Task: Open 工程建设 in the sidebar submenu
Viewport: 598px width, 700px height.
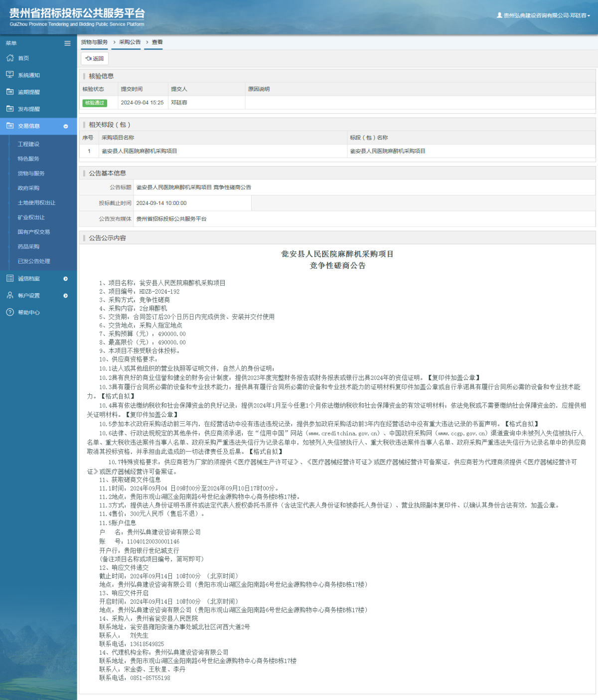Action: click(x=28, y=144)
